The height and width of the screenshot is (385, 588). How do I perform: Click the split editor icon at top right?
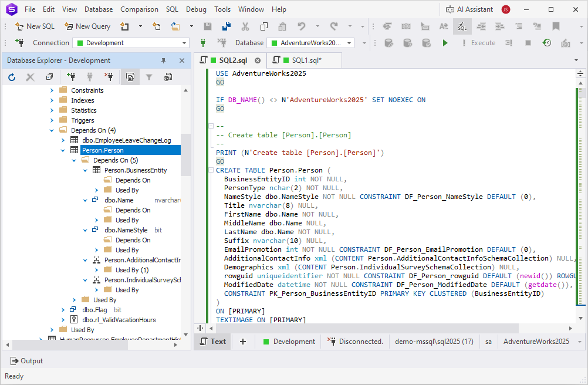(x=580, y=73)
